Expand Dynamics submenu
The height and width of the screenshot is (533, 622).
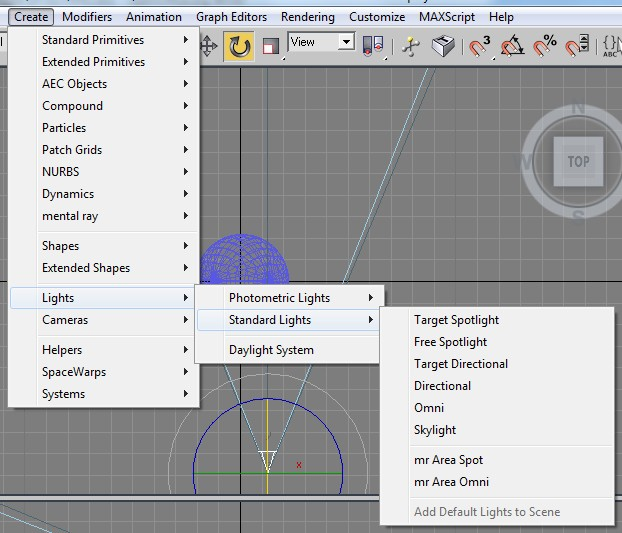pyautogui.click(x=104, y=194)
